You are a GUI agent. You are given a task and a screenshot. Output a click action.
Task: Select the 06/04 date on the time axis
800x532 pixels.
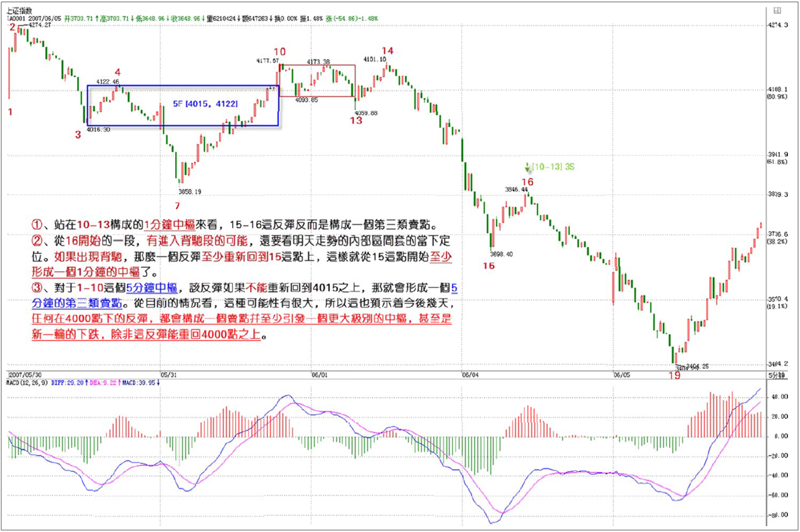pyautogui.click(x=470, y=374)
